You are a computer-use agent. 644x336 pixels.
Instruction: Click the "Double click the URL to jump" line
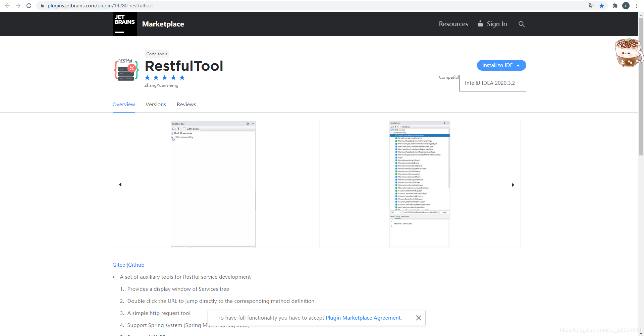221,301
